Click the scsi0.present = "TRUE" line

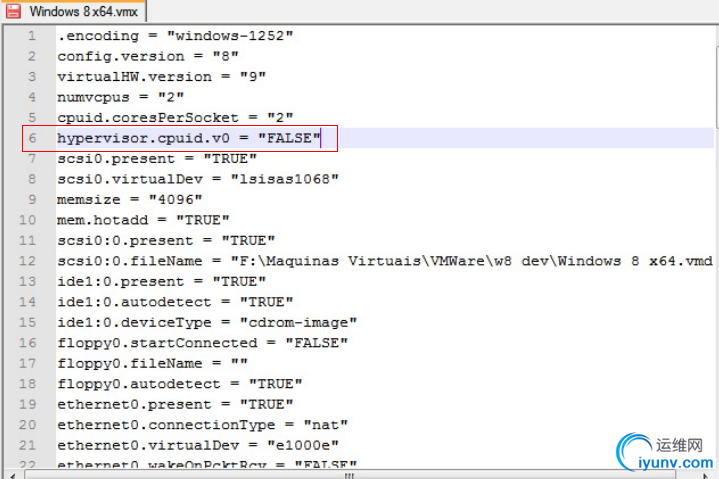(x=157, y=159)
